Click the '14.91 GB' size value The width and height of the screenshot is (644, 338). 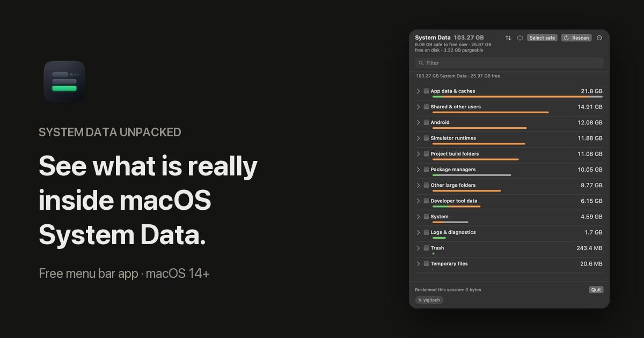pos(590,107)
